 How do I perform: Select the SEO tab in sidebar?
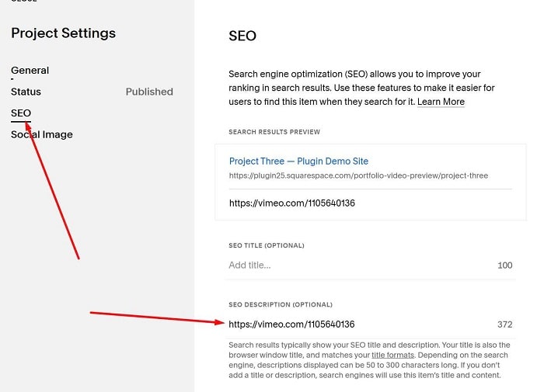click(21, 113)
